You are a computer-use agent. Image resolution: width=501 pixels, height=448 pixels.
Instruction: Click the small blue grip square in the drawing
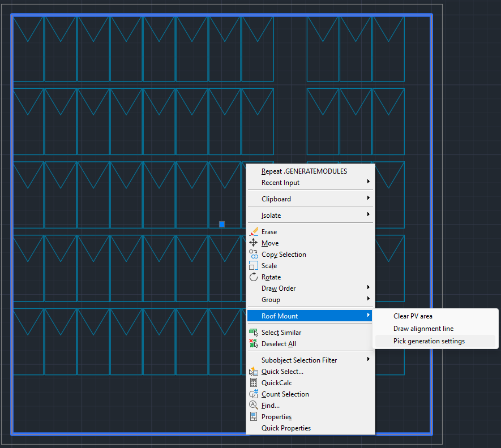coord(221,224)
